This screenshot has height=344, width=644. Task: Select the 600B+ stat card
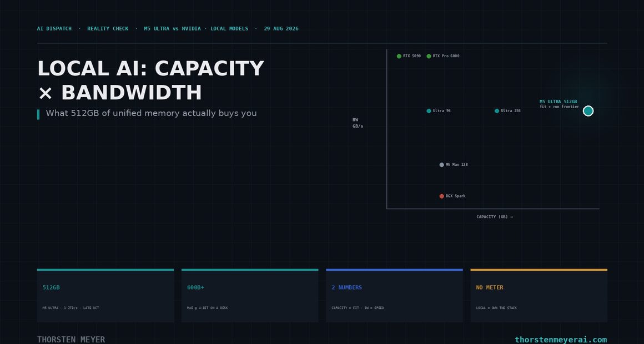[x=250, y=296]
